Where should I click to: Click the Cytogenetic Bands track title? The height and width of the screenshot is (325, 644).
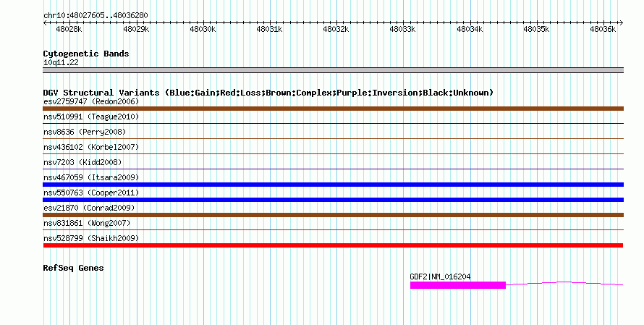(x=86, y=54)
